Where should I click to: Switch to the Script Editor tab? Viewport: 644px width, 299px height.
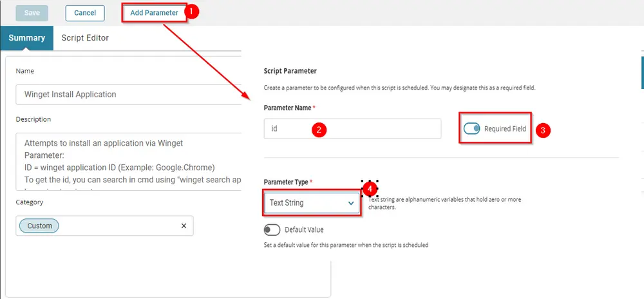tap(85, 38)
